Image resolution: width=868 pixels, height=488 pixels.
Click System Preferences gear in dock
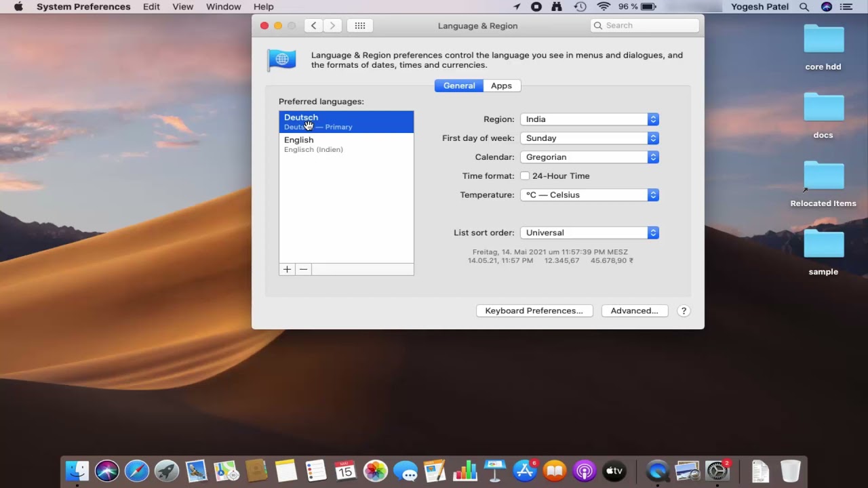(x=717, y=470)
